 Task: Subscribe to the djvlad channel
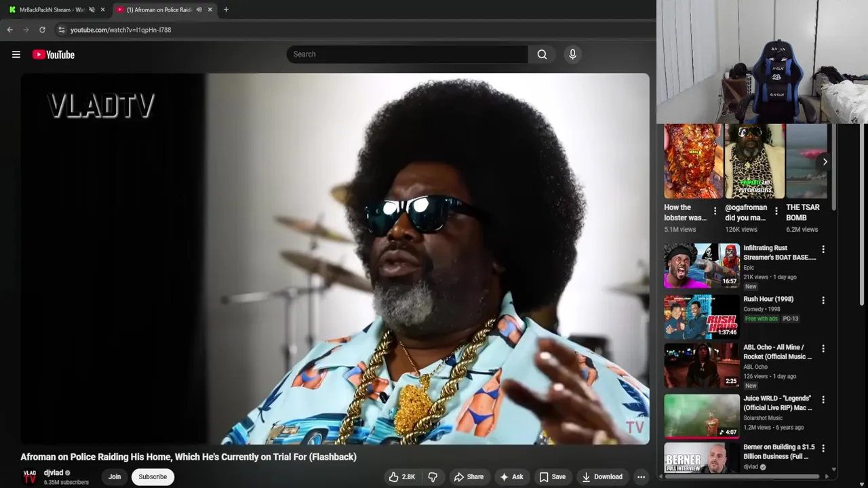point(153,477)
